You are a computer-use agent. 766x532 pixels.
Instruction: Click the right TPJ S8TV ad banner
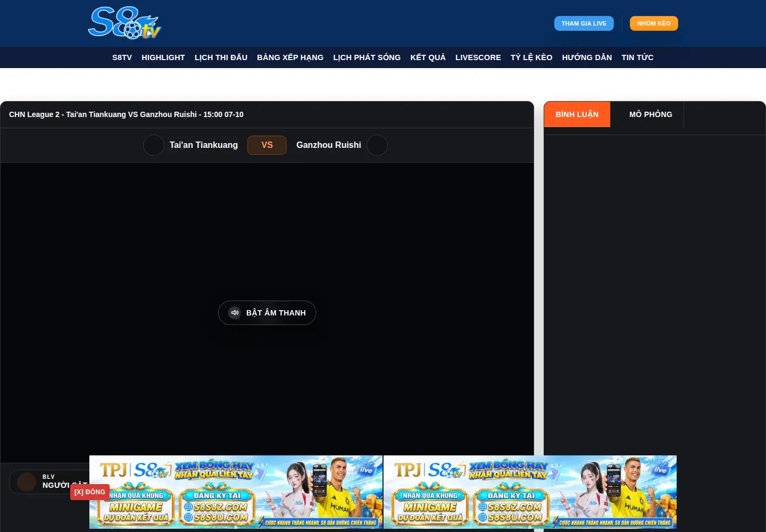point(530,492)
